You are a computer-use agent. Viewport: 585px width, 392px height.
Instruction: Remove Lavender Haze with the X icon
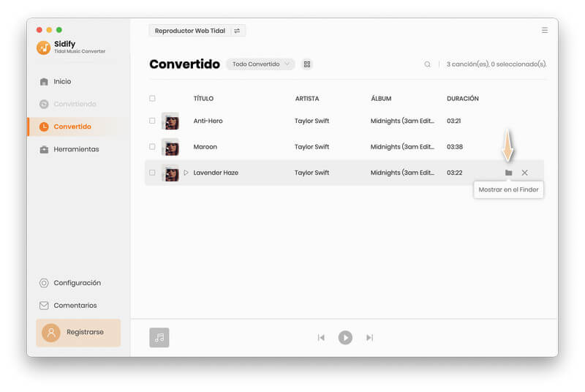click(x=524, y=173)
